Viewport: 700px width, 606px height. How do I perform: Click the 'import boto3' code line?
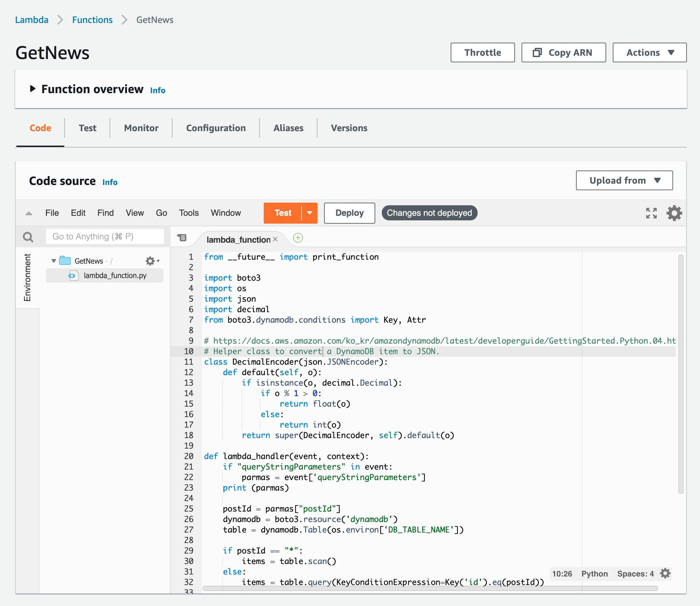[232, 278]
